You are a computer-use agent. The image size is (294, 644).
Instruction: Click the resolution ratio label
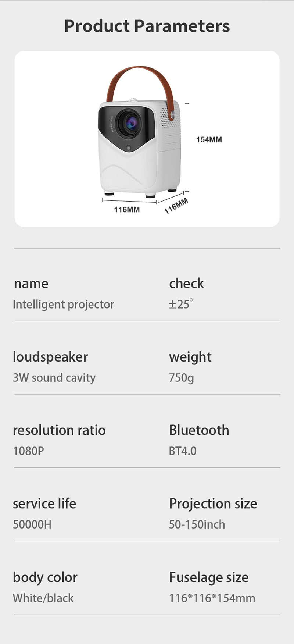59,430
